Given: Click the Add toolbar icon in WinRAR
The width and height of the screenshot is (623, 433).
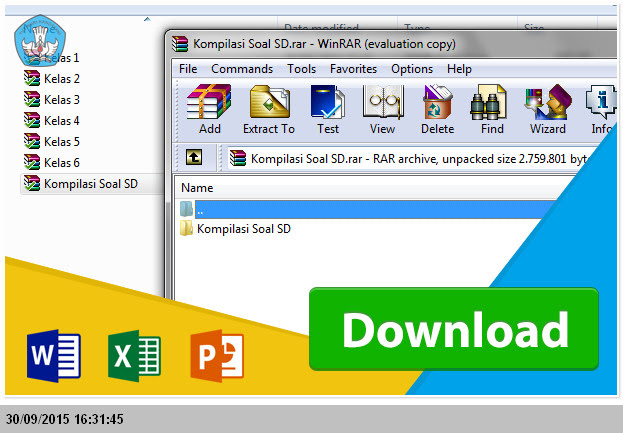Looking at the screenshot, I should pos(209,102).
